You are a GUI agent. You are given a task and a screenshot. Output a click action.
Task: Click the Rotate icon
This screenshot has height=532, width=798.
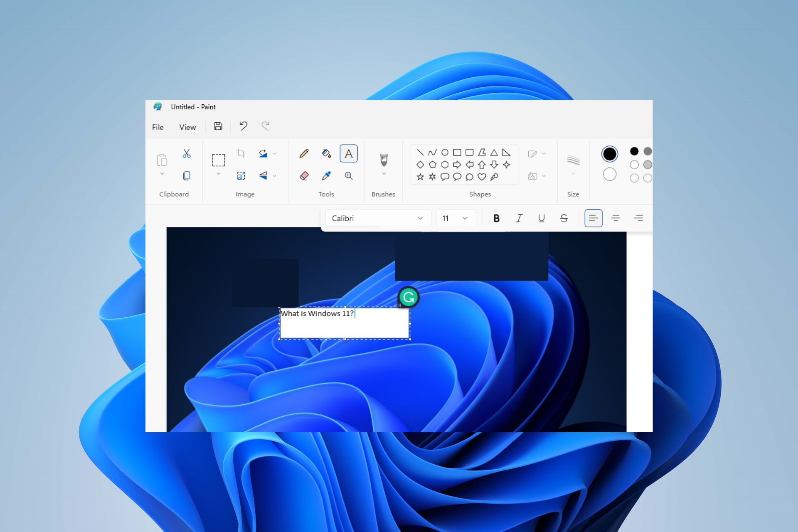coord(263,154)
